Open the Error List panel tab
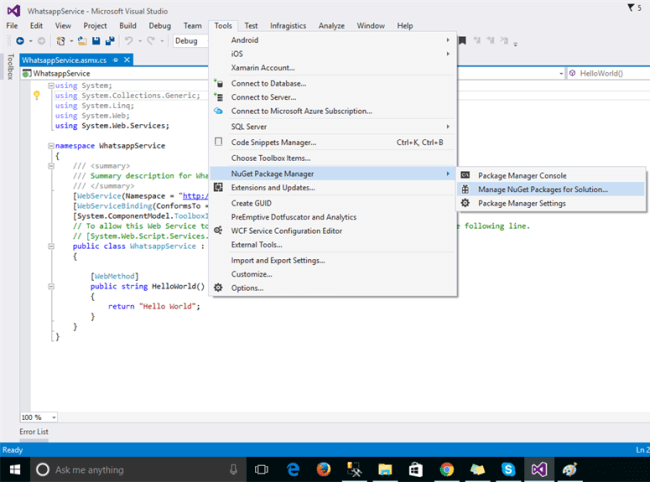 33,431
